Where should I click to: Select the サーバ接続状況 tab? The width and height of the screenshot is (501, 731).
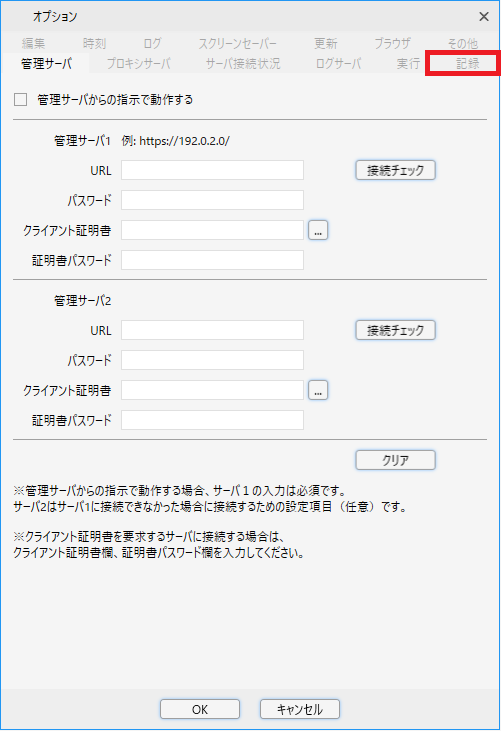click(x=243, y=63)
